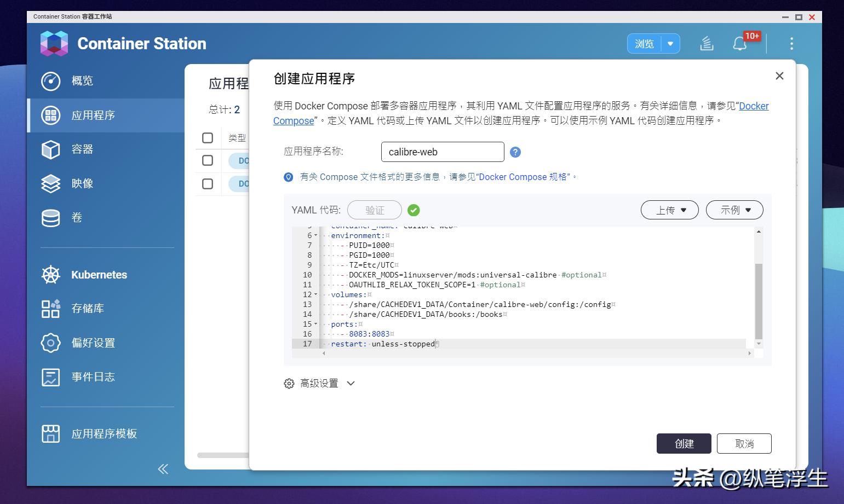Open the 存储库 registry icon
This screenshot has height=504, width=844.
(51, 309)
